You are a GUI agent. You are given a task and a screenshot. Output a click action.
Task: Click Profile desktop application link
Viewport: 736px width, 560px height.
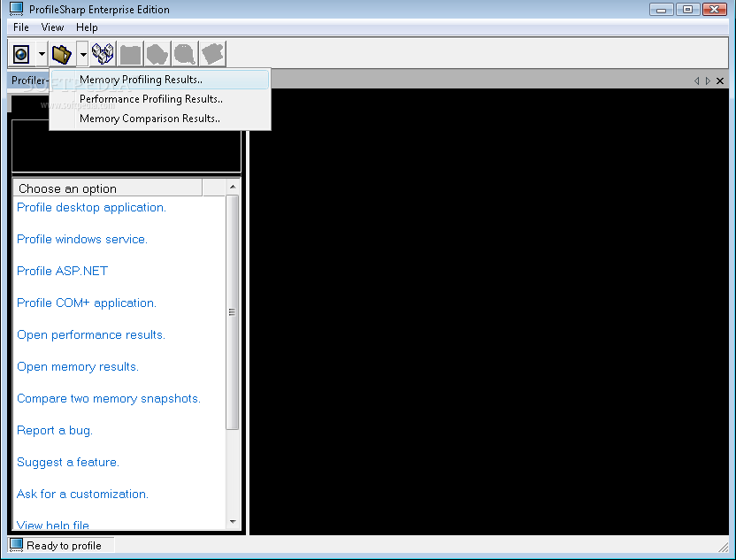coord(91,208)
